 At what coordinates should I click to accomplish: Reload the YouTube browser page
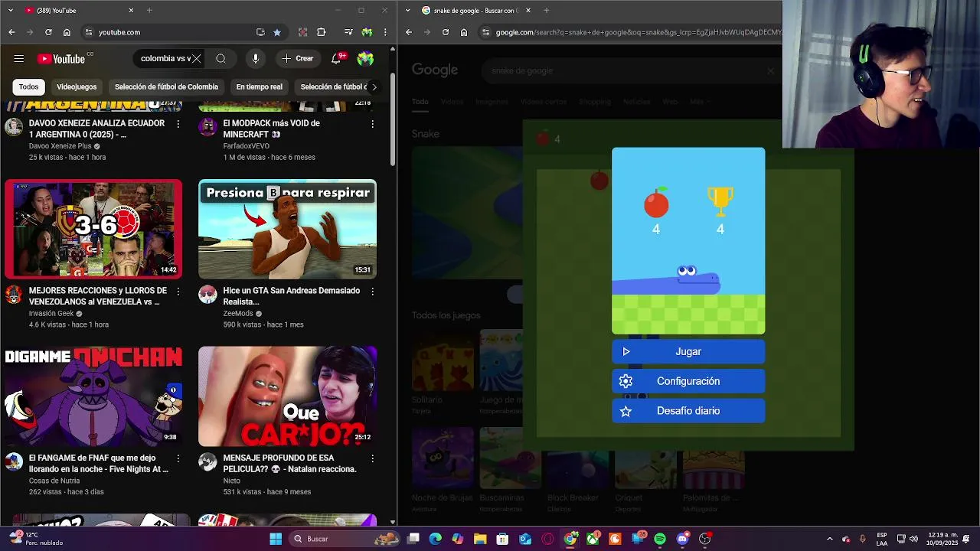tap(48, 32)
